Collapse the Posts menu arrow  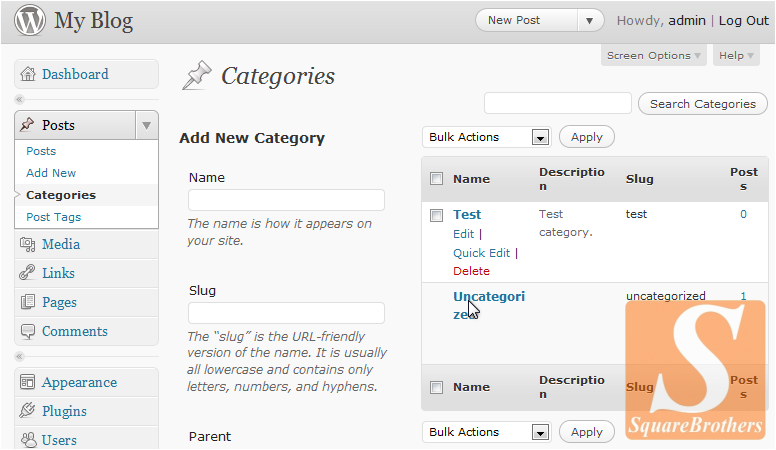pos(146,125)
